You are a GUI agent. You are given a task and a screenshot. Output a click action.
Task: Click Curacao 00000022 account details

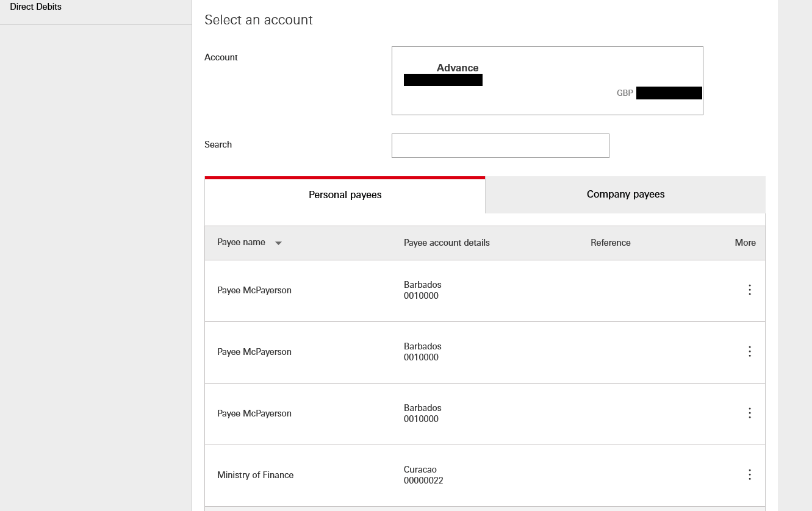tap(423, 475)
